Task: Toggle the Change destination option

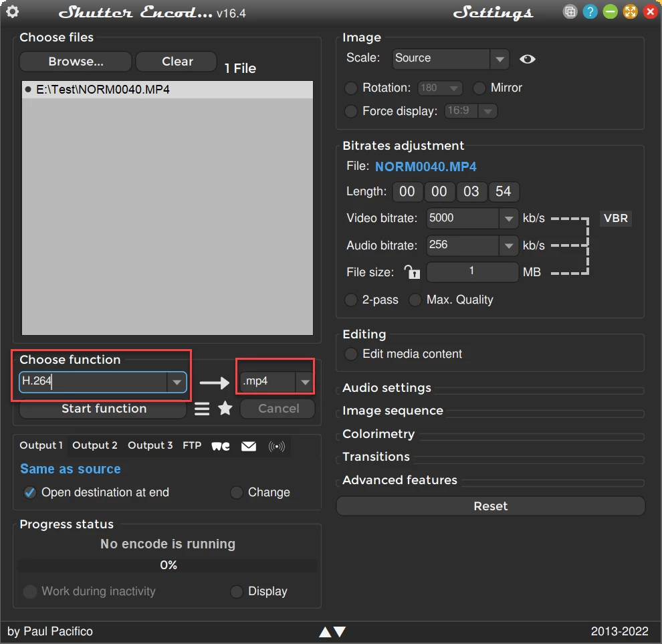Action: point(237,492)
